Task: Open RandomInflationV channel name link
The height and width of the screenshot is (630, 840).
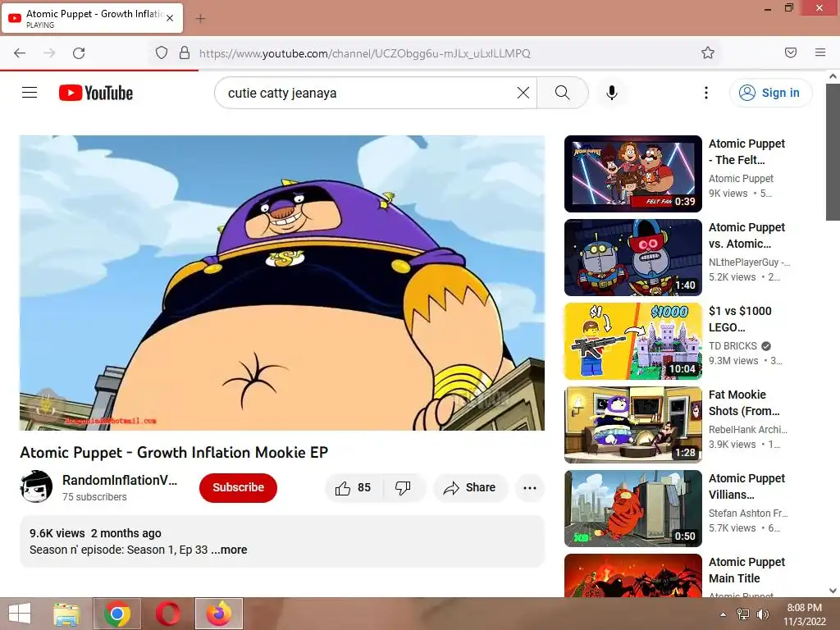Action: pyautogui.click(x=120, y=480)
